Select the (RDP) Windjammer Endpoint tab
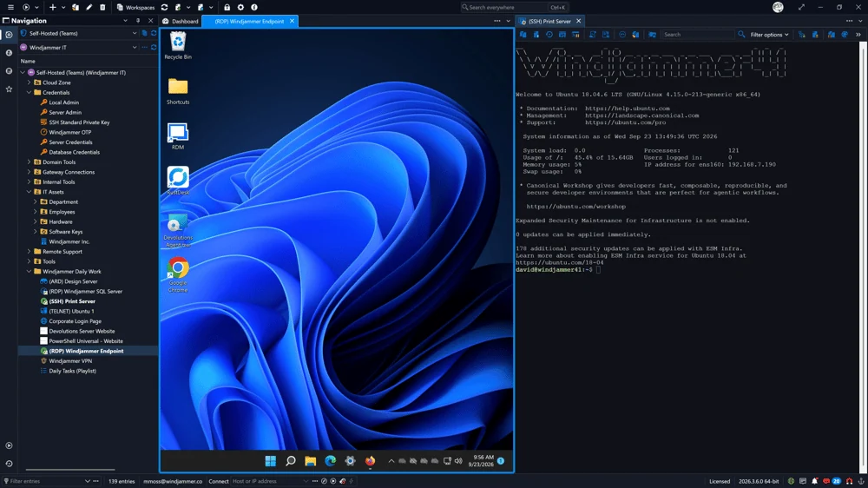The height and width of the screenshot is (488, 868). click(x=249, y=21)
